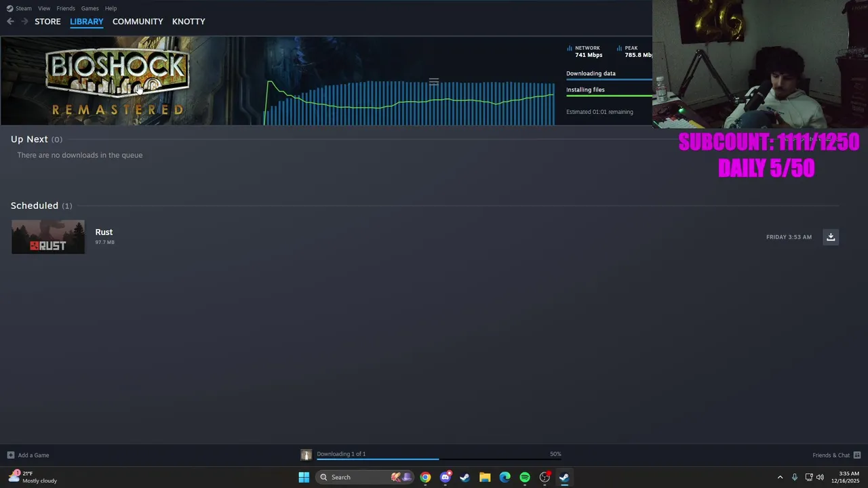Click the Add a Game link
The height and width of the screenshot is (488, 868).
point(33,455)
